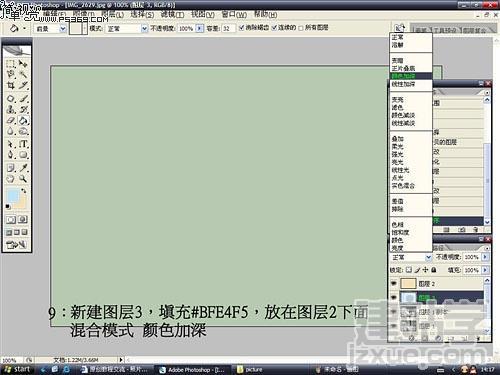This screenshot has width=500, height=375.
Task: Expand the layer opacity slider arrow
Action: pyautogui.click(x=485, y=257)
